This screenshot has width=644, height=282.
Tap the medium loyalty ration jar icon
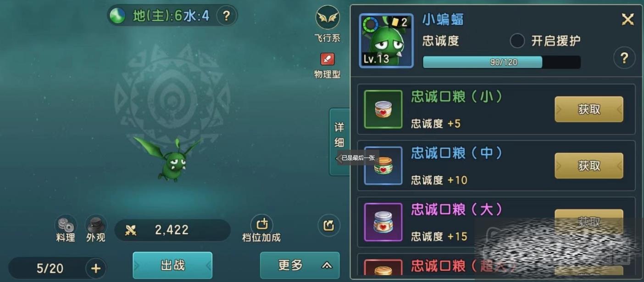[x=383, y=166]
